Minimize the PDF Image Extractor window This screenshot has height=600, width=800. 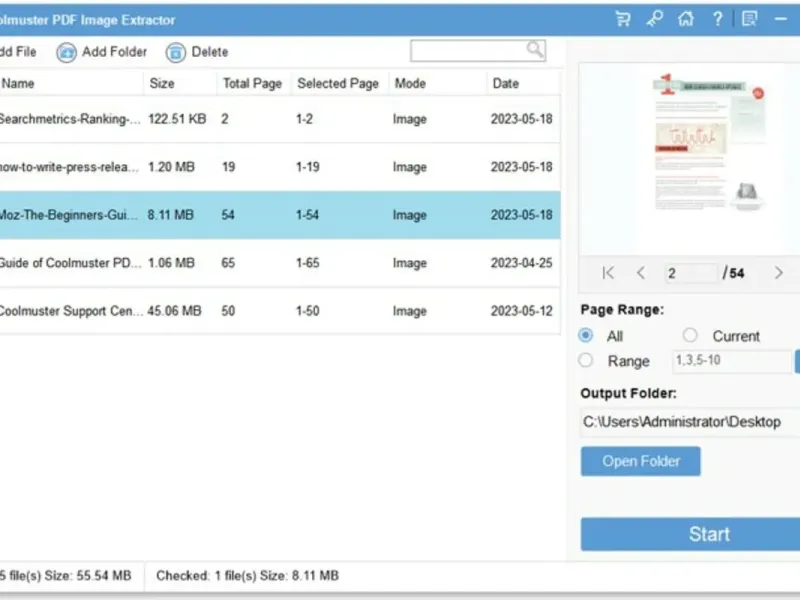coord(781,19)
